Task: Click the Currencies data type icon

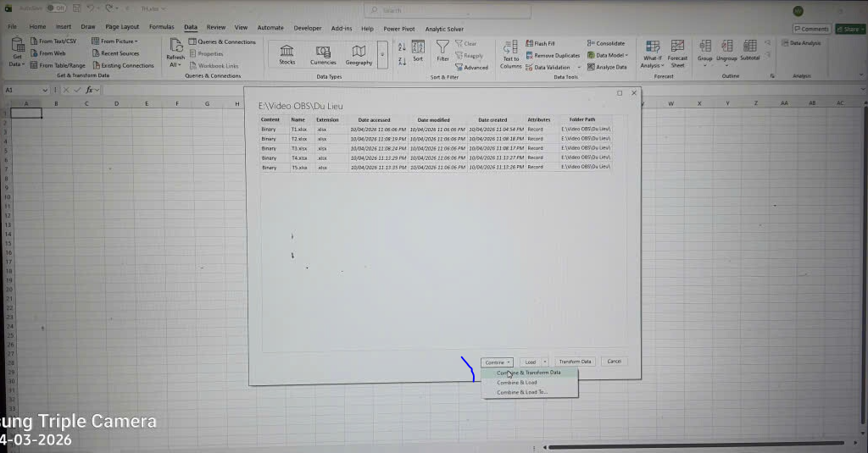Action: [323, 52]
